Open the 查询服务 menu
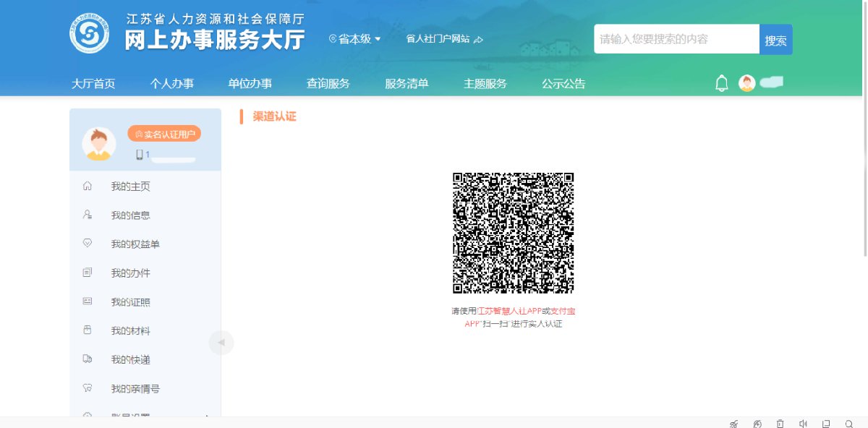Screen dimensions: 868x428 pos(328,84)
